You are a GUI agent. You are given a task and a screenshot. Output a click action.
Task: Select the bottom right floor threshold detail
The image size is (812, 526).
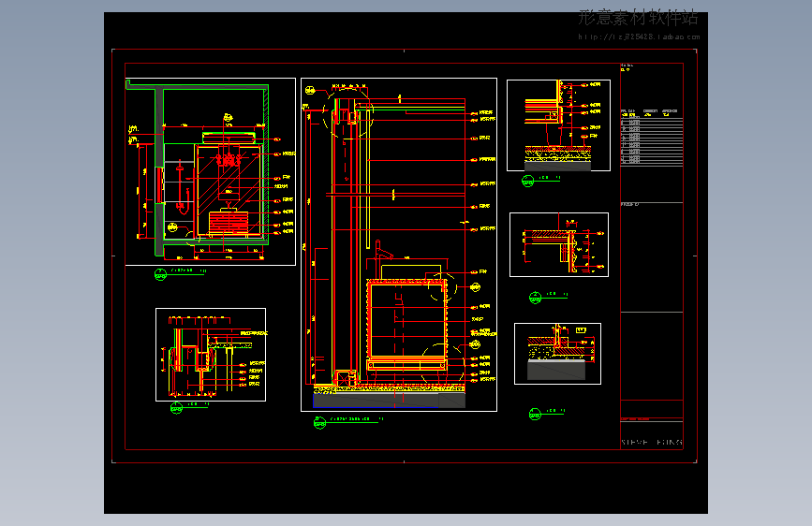pyautogui.click(x=558, y=354)
